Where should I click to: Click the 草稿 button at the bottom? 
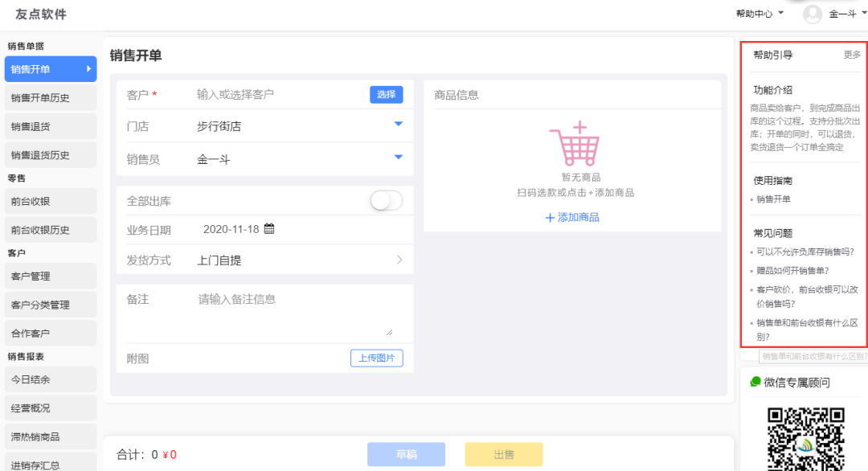pyautogui.click(x=406, y=454)
